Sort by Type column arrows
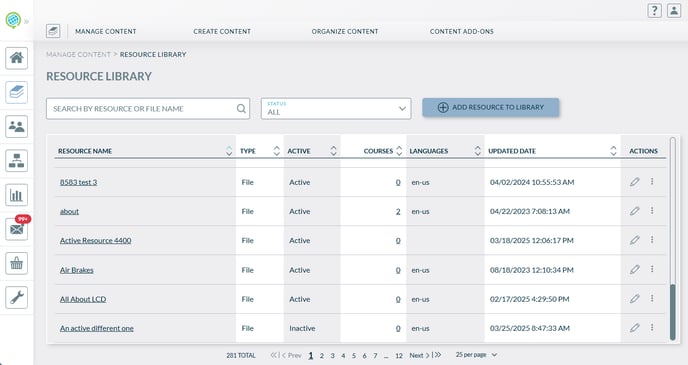This screenshot has width=688, height=365. tap(276, 151)
